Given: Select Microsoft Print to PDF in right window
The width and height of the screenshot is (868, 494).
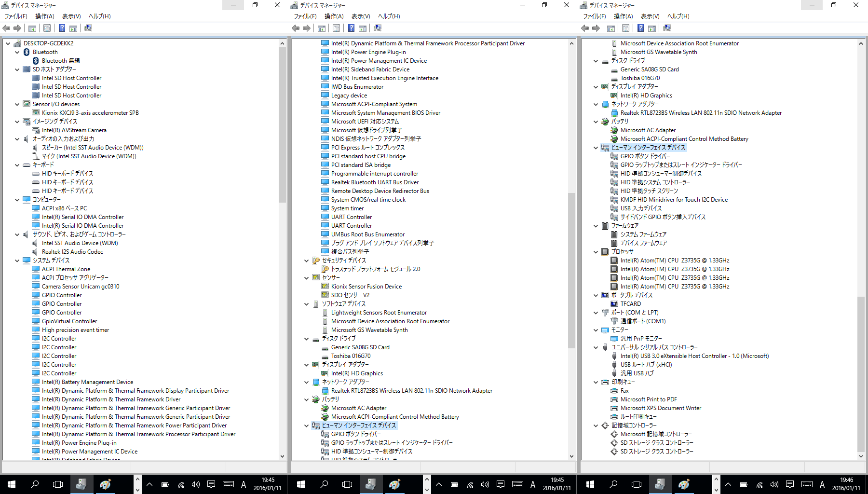Looking at the screenshot, I should [649, 399].
